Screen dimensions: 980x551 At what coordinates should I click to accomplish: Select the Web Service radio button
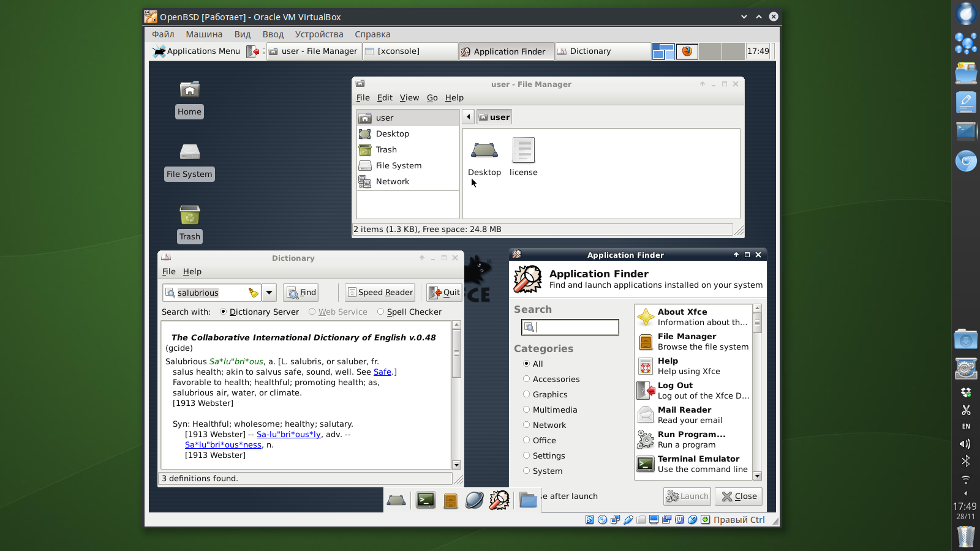pyautogui.click(x=312, y=312)
